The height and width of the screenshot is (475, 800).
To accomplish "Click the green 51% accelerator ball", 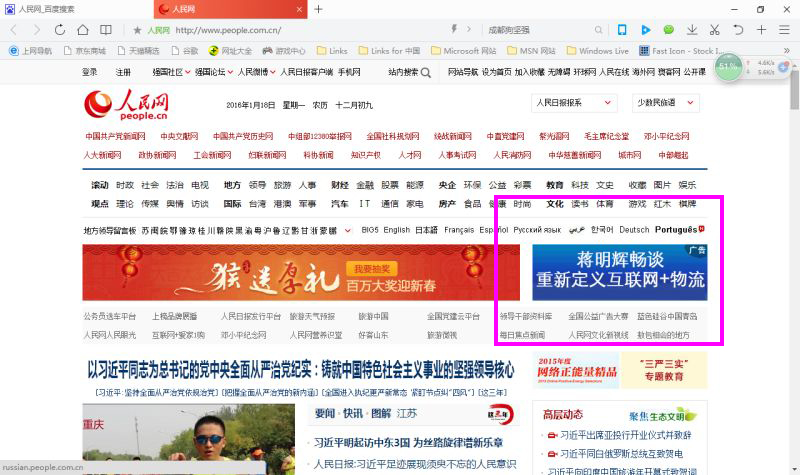I will click(x=728, y=67).
